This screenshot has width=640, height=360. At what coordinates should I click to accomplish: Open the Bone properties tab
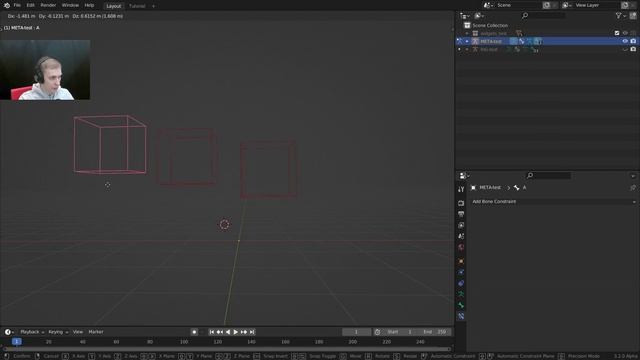coord(461,305)
